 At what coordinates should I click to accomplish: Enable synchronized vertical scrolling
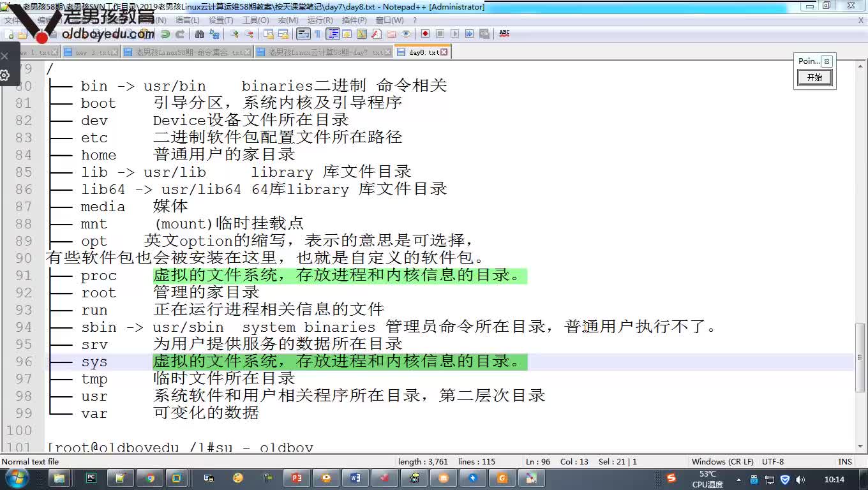tap(269, 34)
